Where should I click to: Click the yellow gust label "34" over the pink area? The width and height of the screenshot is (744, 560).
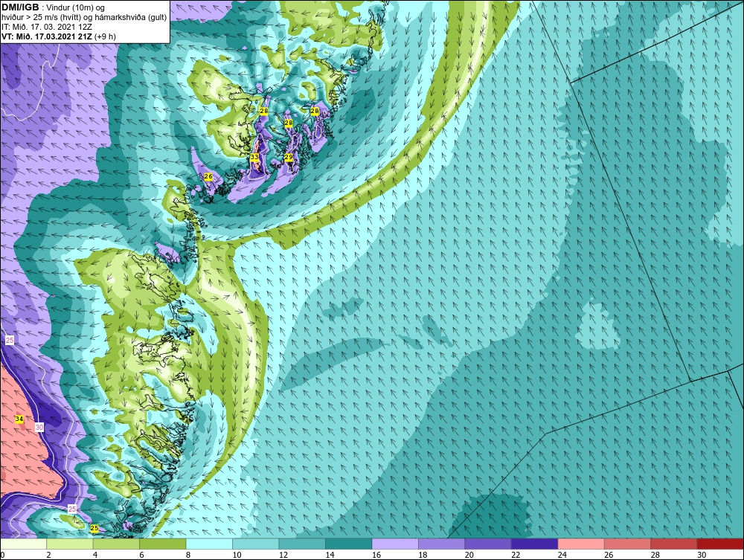(19, 419)
